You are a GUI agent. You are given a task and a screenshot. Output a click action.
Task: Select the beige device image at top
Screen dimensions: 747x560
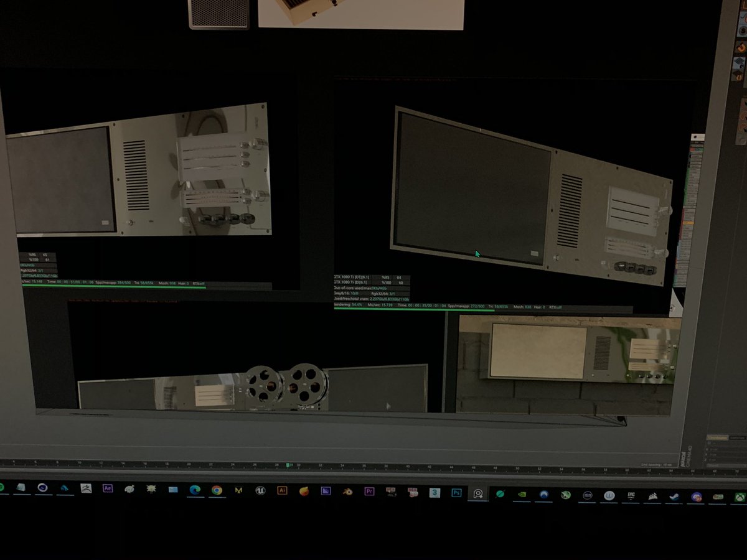tap(361, 14)
